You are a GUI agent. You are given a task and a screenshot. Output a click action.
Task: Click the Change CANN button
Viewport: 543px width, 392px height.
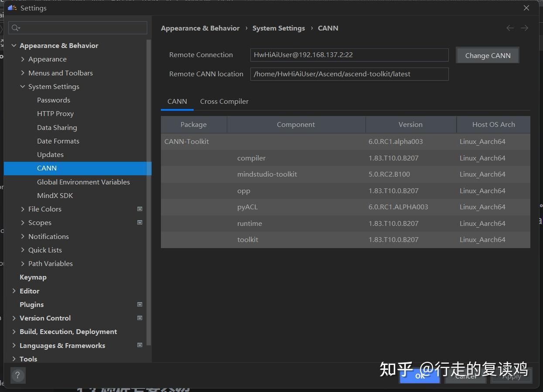[488, 55]
